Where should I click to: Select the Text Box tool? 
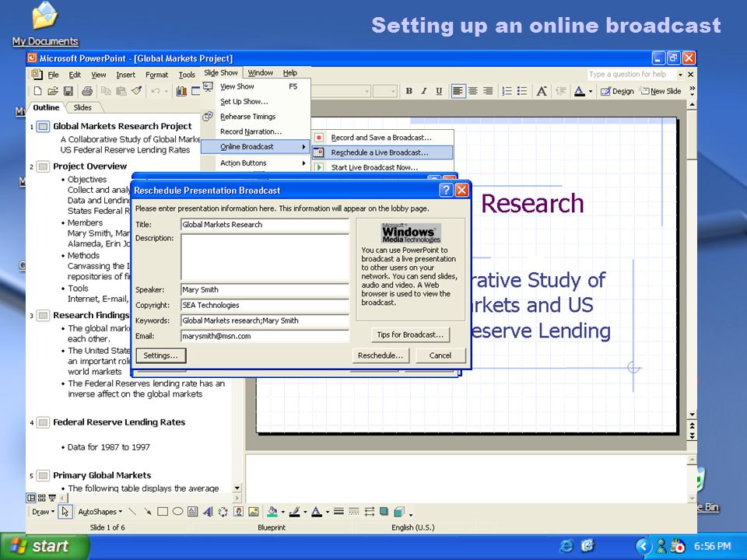tap(192, 512)
